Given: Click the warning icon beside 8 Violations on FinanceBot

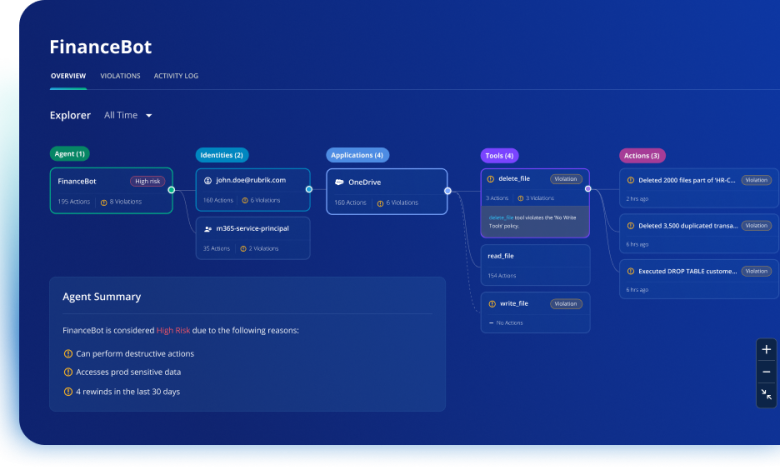Looking at the screenshot, I should pyautogui.click(x=104, y=202).
